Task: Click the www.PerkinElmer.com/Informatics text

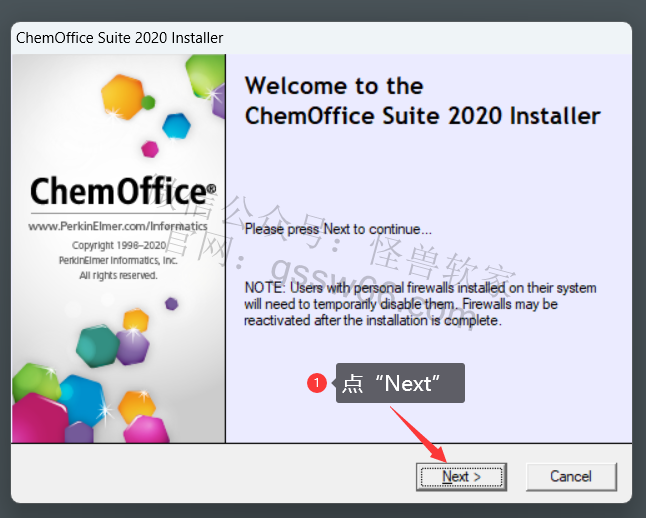Action: pos(118,226)
